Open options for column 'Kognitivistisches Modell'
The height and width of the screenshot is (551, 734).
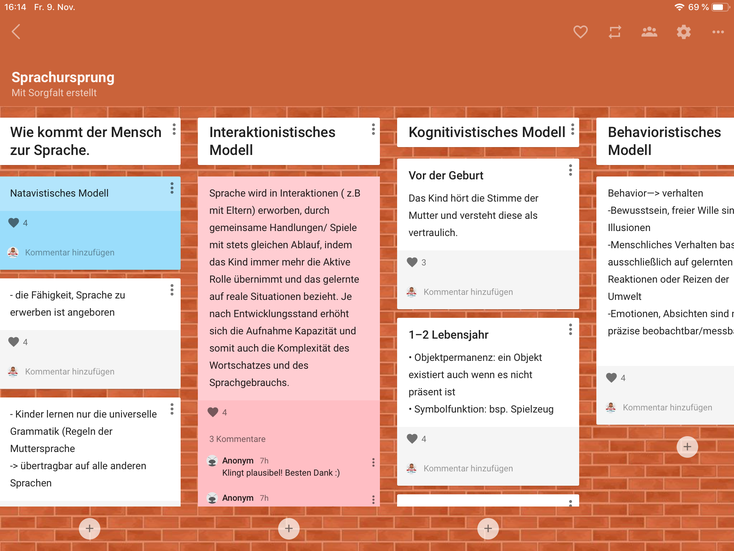pyautogui.click(x=573, y=130)
